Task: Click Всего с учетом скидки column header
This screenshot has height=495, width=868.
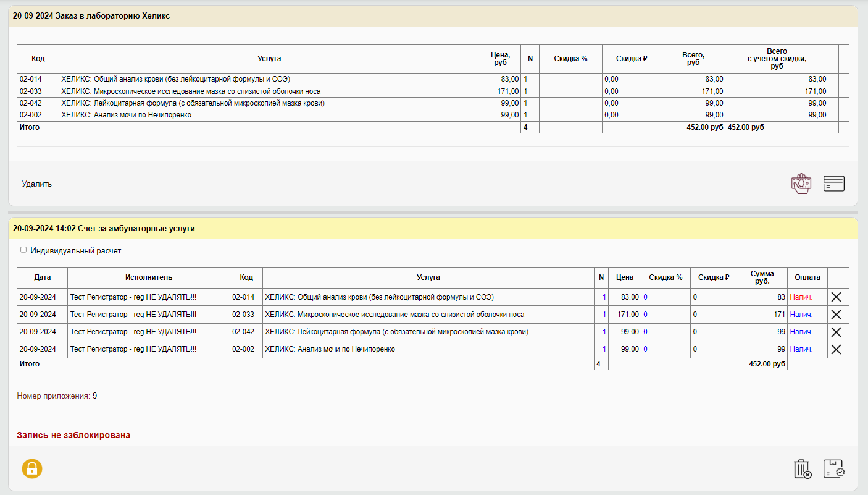Action: coord(777,59)
